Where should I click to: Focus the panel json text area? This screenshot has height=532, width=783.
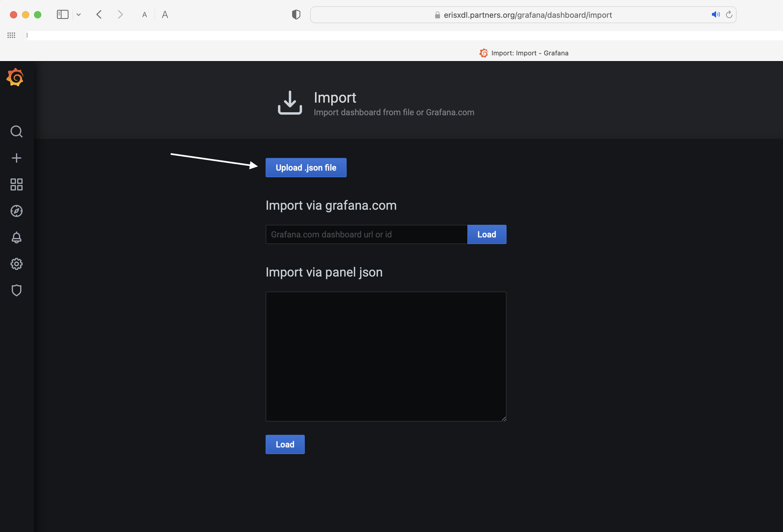tap(386, 357)
